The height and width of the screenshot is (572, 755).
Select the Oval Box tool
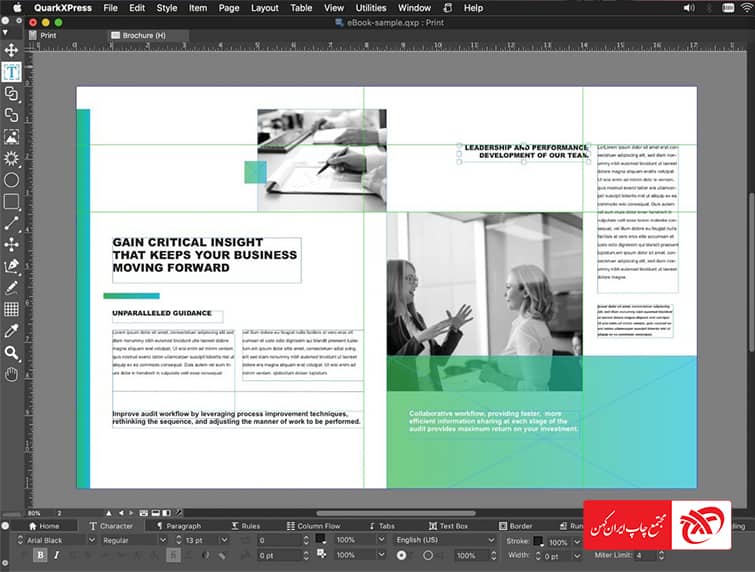pos(11,180)
